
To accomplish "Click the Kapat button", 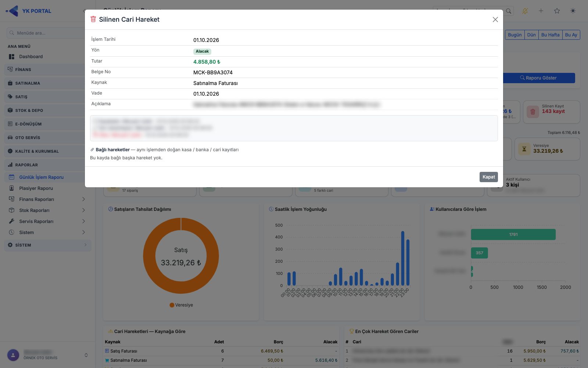I will pos(488,177).
